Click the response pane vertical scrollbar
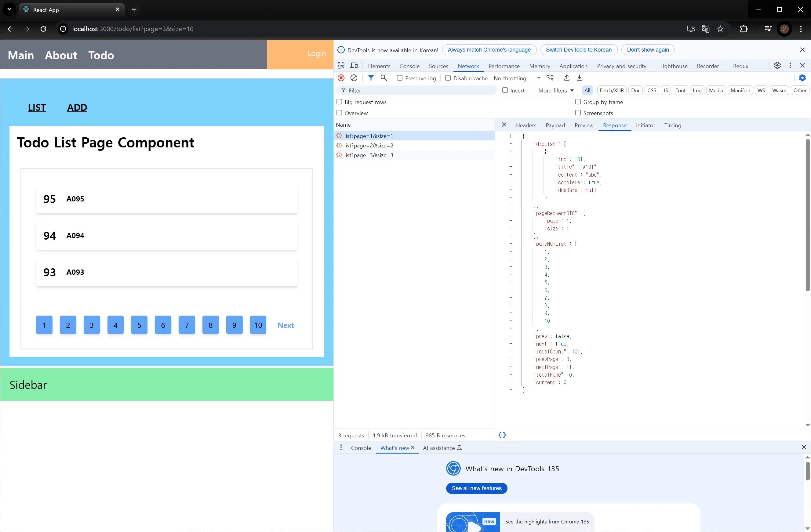This screenshot has height=532, width=811. (x=807, y=215)
